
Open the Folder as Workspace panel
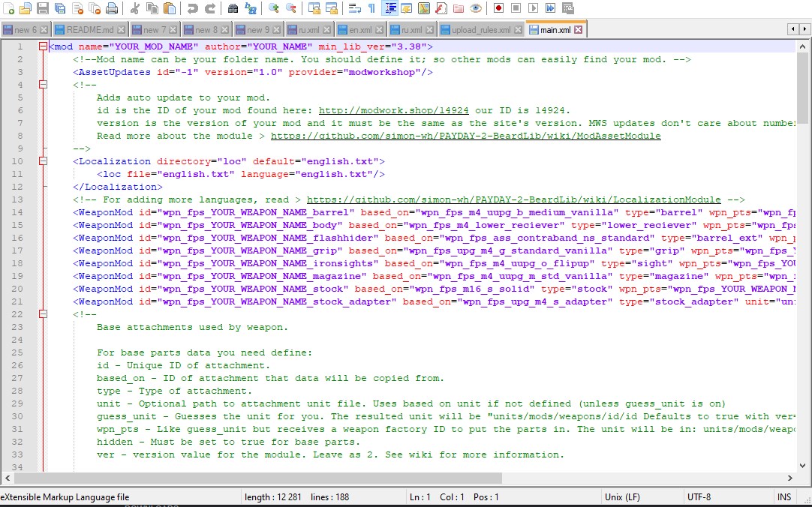click(x=459, y=8)
